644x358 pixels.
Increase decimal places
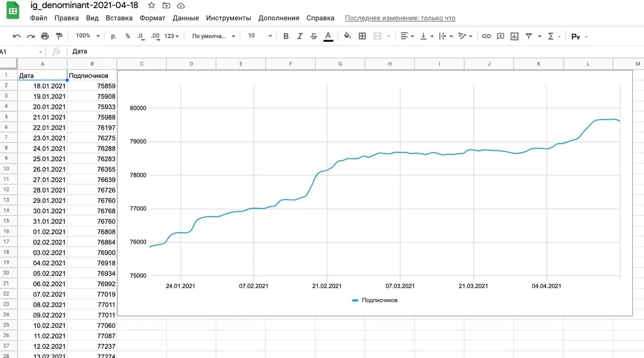pos(155,36)
